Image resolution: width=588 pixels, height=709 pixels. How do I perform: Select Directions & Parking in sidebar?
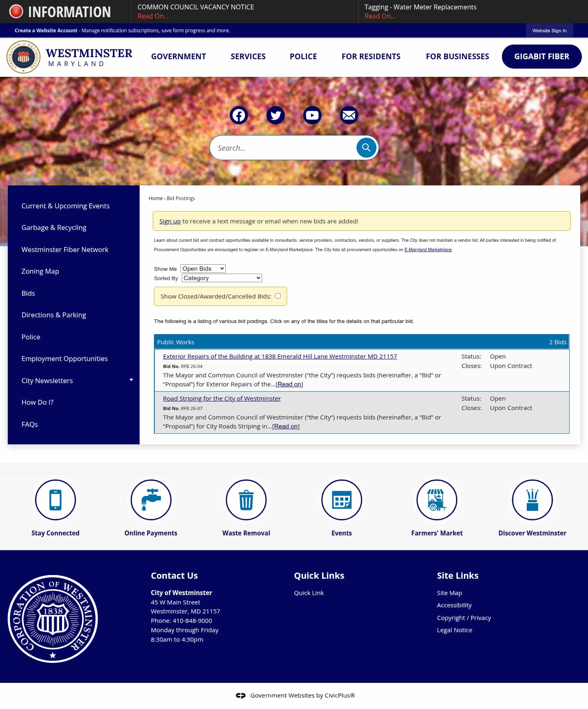tap(54, 315)
